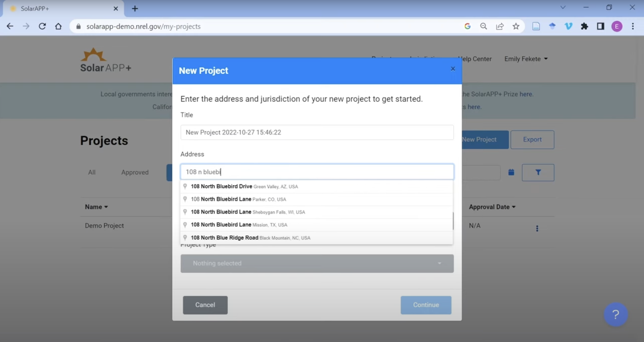The width and height of the screenshot is (644, 342).
Task: Select the 108 North Bluebird Drive suggestion
Action: pos(244,186)
